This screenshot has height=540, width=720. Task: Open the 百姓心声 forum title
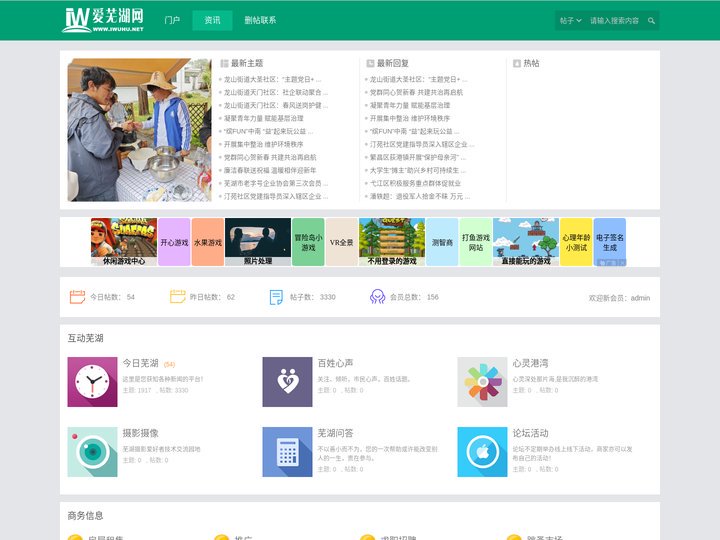(x=335, y=363)
